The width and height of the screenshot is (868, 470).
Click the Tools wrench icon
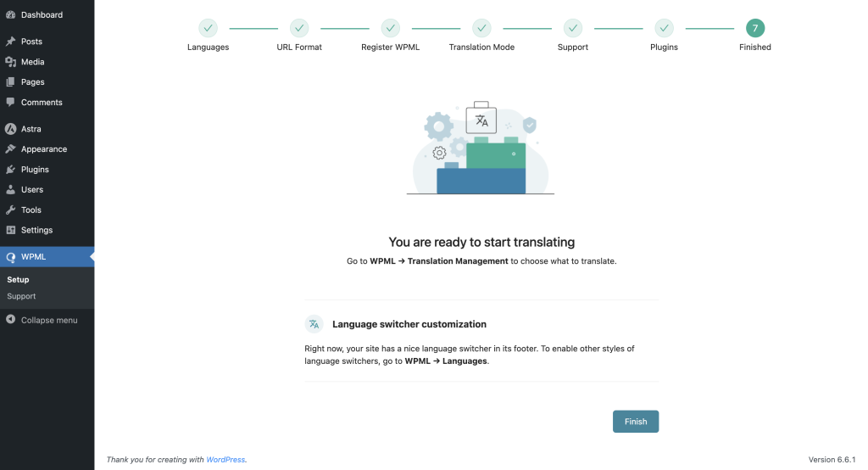[10, 210]
